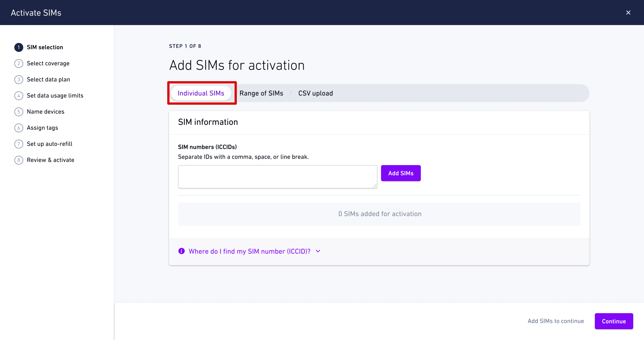644x340 pixels.
Task: Click the purple info icon near ICCID help
Action: point(181,251)
